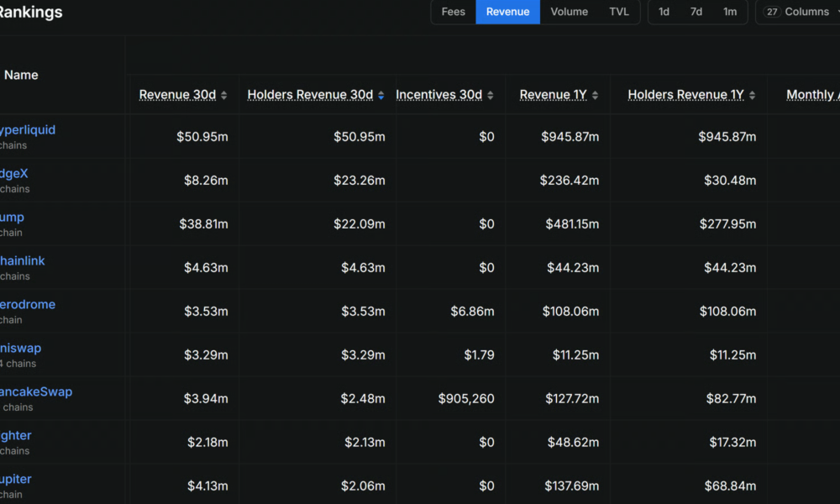The height and width of the screenshot is (504, 840).
Task: Select Pump Holders Revenue 30d $22.09m
Action: tap(359, 224)
